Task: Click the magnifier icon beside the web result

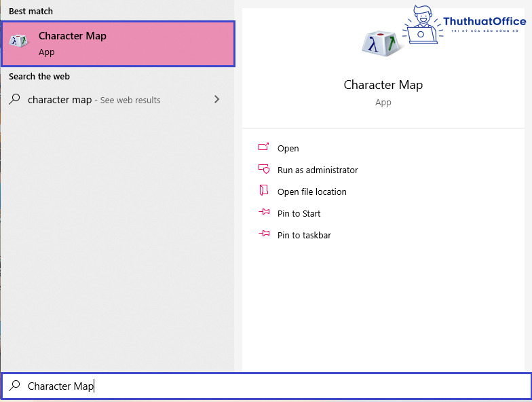Action: click(14, 99)
